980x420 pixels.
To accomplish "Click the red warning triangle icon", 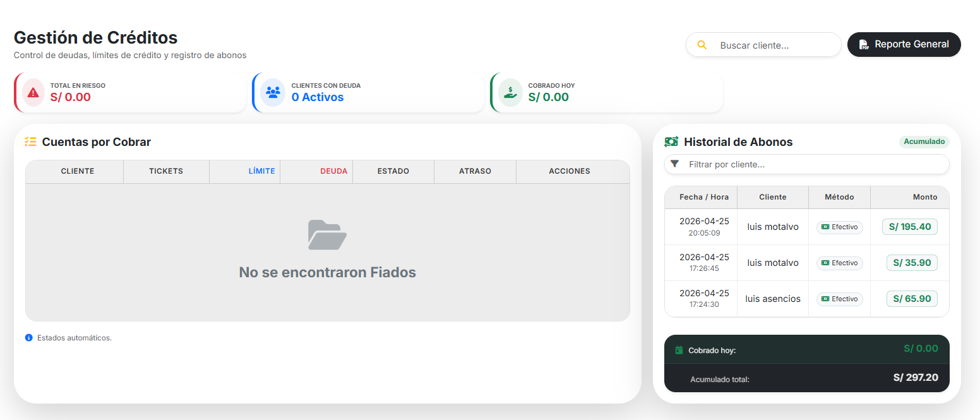I will coord(33,92).
